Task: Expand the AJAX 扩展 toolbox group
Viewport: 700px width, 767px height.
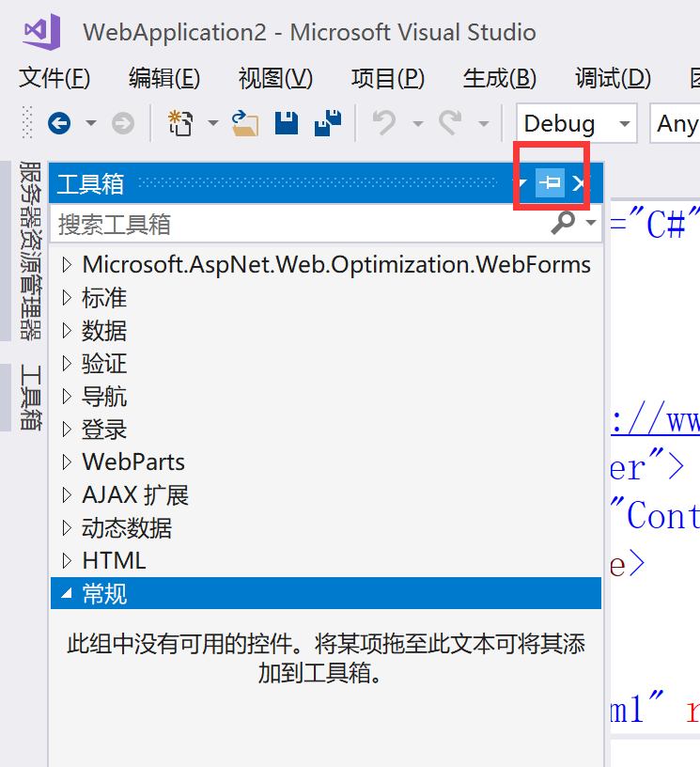Action: pos(67,495)
